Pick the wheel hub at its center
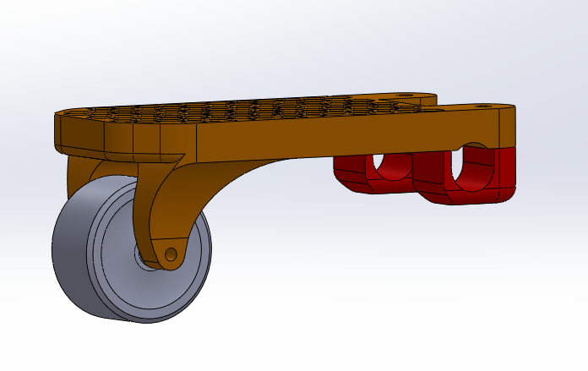 (142, 257)
